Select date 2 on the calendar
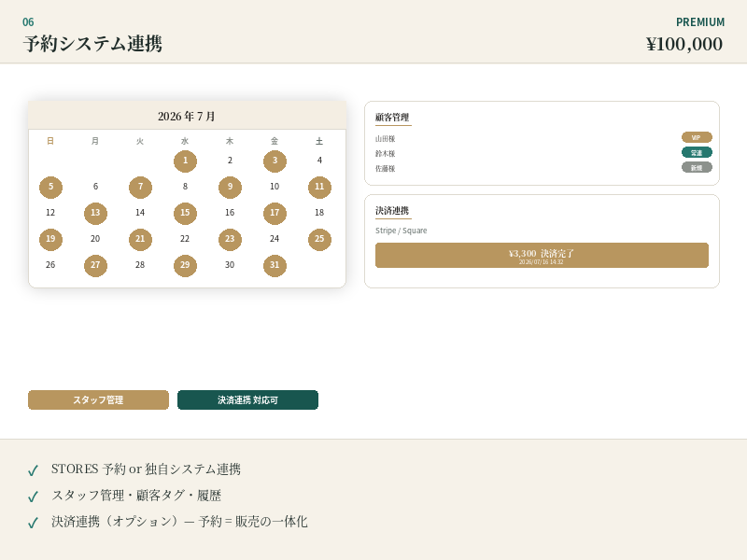Viewport: 747px width, 560px height. coord(230,161)
